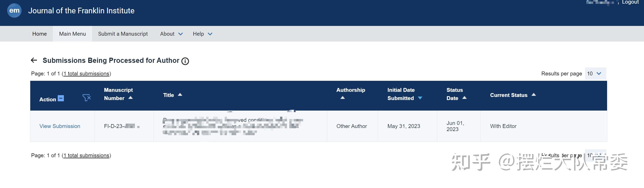Go to the Home menu item
This screenshot has height=188, width=644.
point(39,34)
